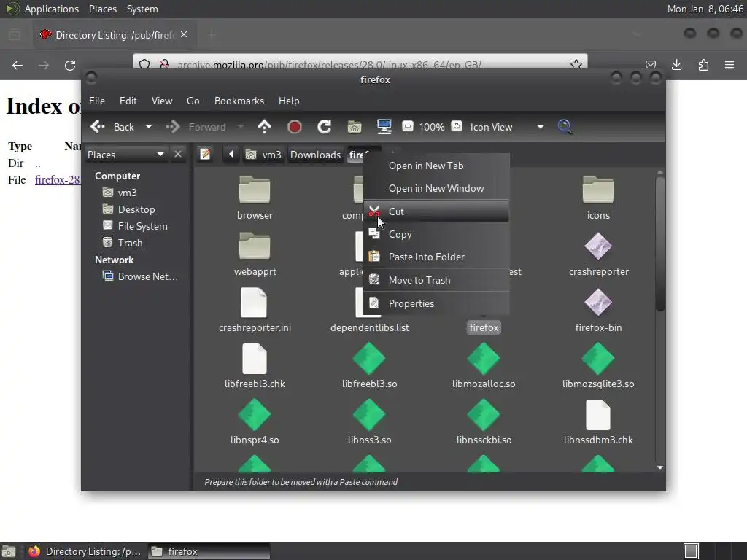Open the Icon View mode dropdown

(x=506, y=127)
